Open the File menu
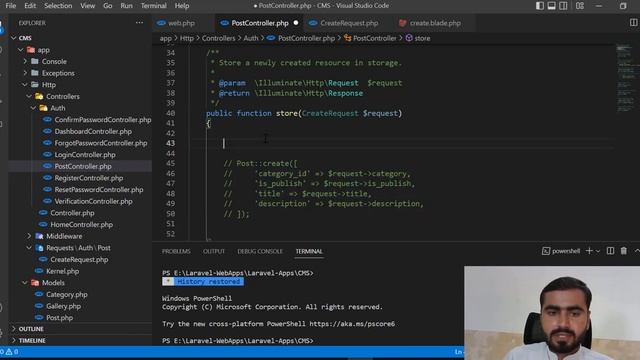 (x=11, y=6)
